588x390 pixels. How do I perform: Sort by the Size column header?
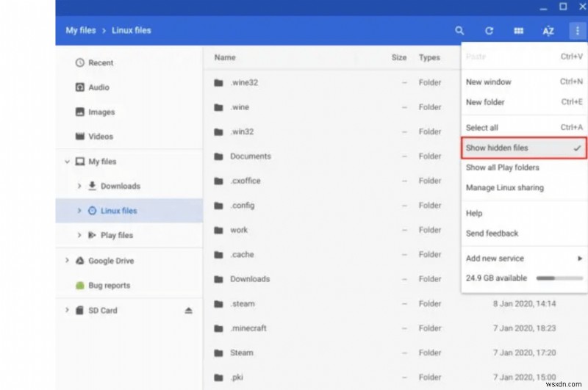click(399, 57)
